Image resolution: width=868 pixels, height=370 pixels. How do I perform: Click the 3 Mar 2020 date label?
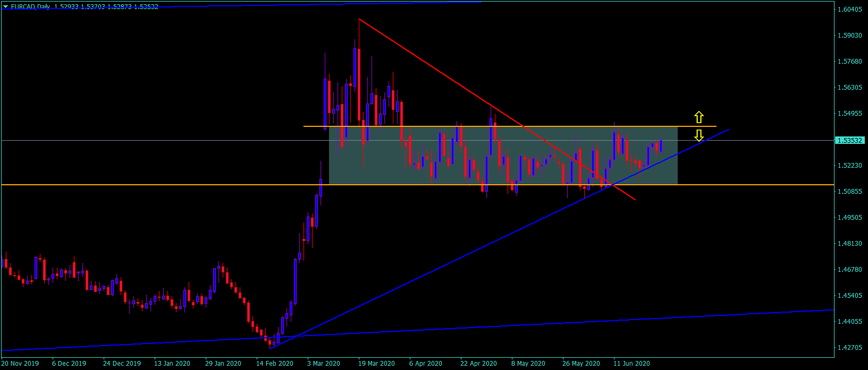[x=324, y=364]
